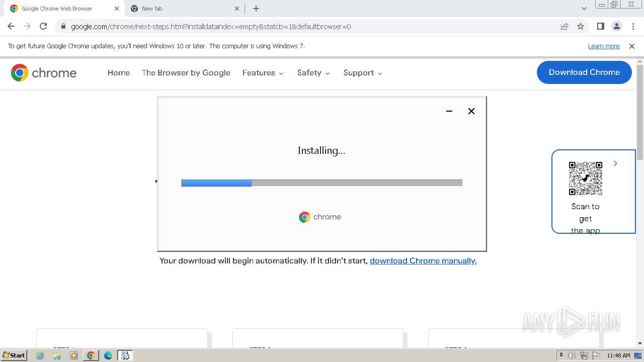This screenshot has height=362, width=644.
Task: Minimize the Chrome installer dialog
Action: point(449,111)
